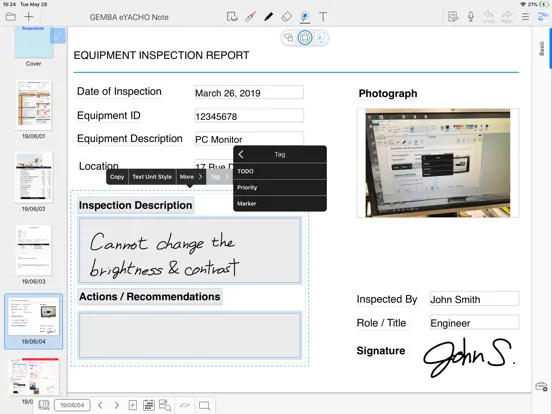The height and width of the screenshot is (414, 552).
Task: Click the Photograph label
Action: coord(388,93)
